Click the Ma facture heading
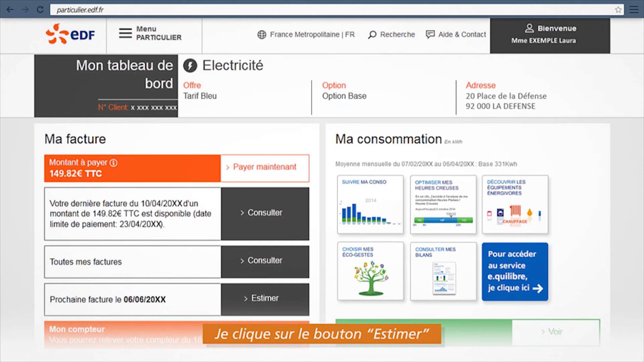This screenshot has width=644, height=362. (x=75, y=139)
